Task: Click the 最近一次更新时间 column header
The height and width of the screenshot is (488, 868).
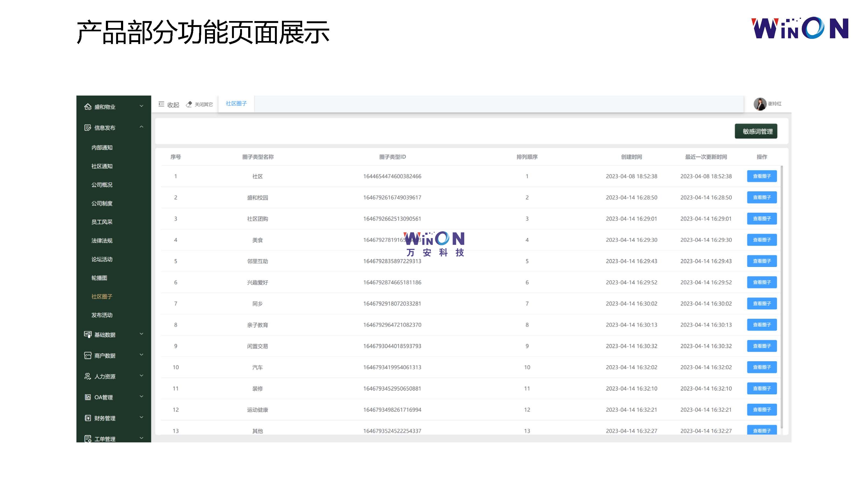Action: click(x=706, y=157)
